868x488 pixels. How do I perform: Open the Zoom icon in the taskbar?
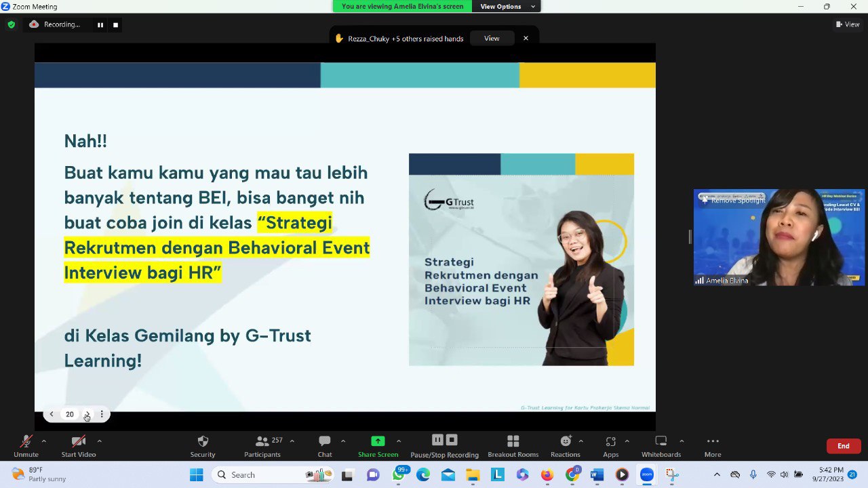coord(647,474)
